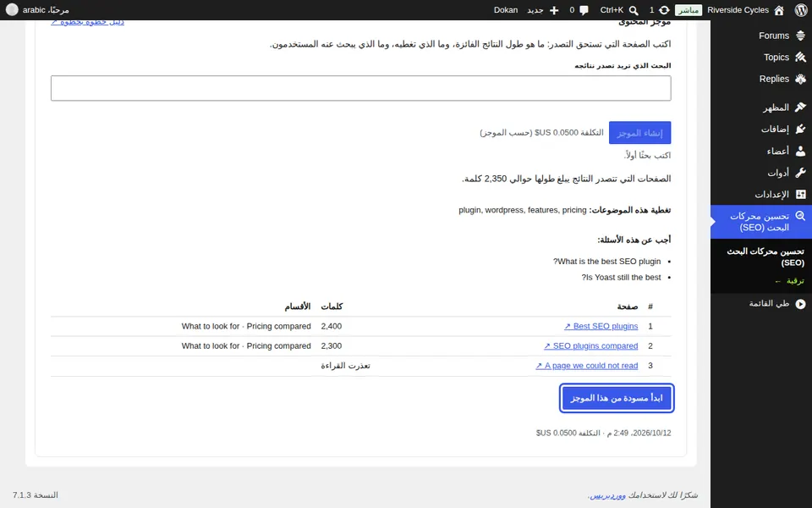This screenshot has height=508, width=812.
Task: Open the comments bubble icon
Action: pos(584,10)
